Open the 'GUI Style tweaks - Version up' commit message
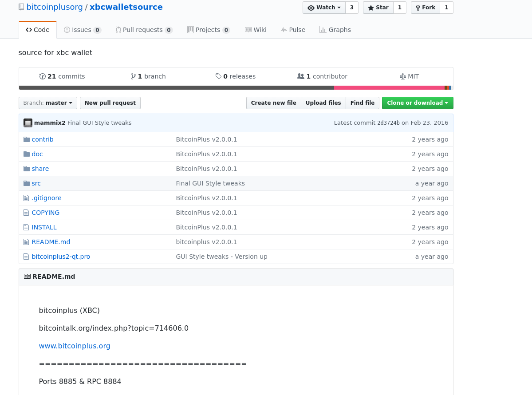The width and height of the screenshot is (532, 395). tap(221, 256)
